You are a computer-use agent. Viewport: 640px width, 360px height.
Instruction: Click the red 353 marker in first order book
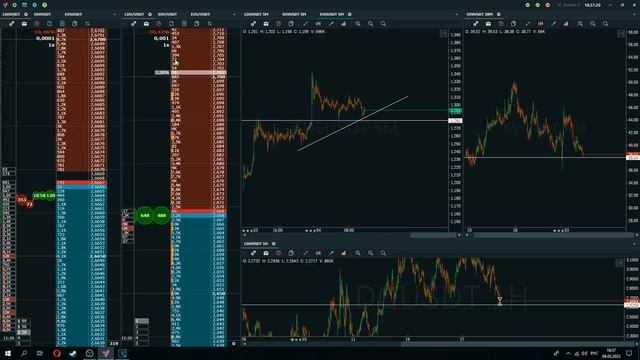click(x=22, y=200)
